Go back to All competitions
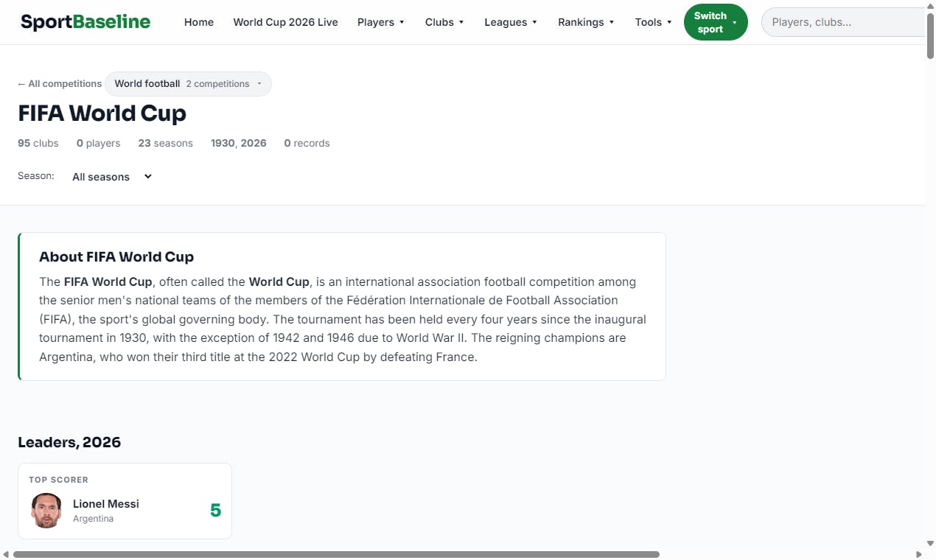The width and height of the screenshot is (936, 560). click(60, 84)
